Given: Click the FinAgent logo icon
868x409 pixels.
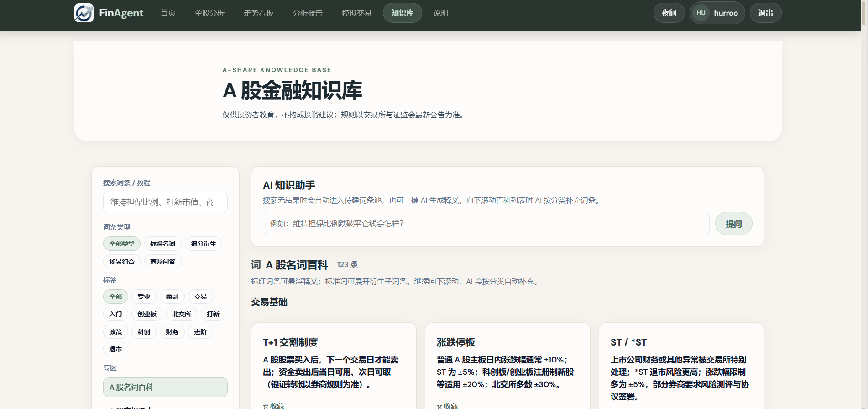Looking at the screenshot, I should tap(84, 13).
